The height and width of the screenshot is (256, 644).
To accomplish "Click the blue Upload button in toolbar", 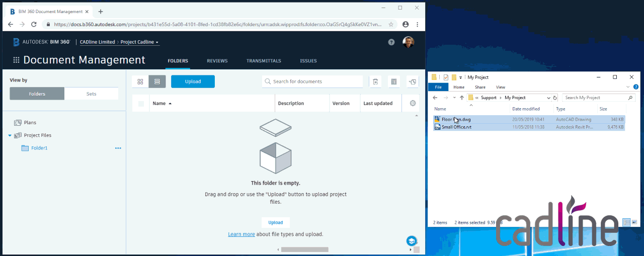I will click(193, 81).
